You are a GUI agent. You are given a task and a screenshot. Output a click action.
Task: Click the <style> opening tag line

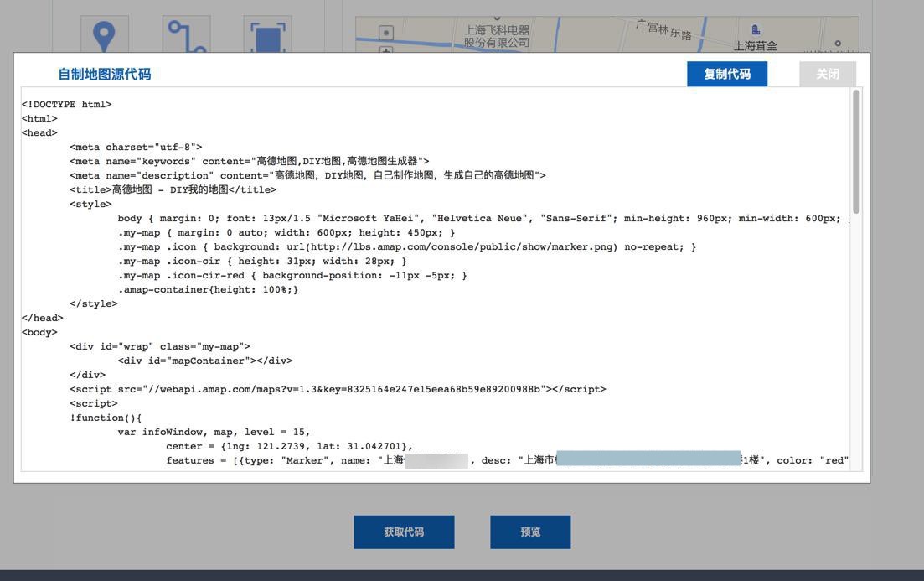[x=90, y=204]
